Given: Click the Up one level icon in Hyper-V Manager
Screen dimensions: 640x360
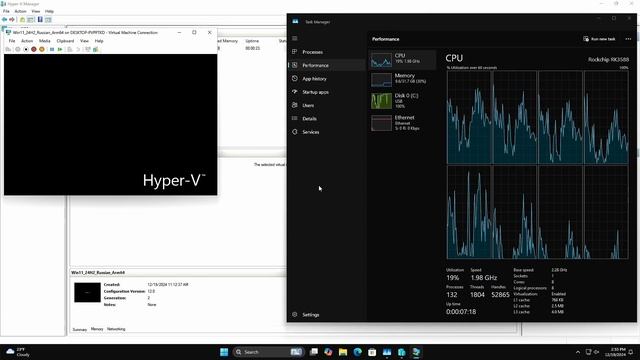Looking at the screenshot, I should pos(22,20).
